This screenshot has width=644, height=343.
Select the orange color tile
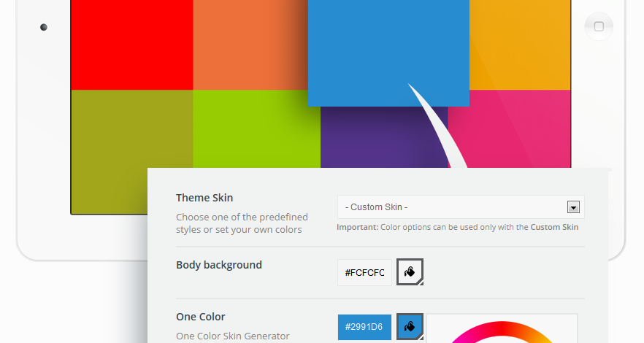click(x=250, y=45)
